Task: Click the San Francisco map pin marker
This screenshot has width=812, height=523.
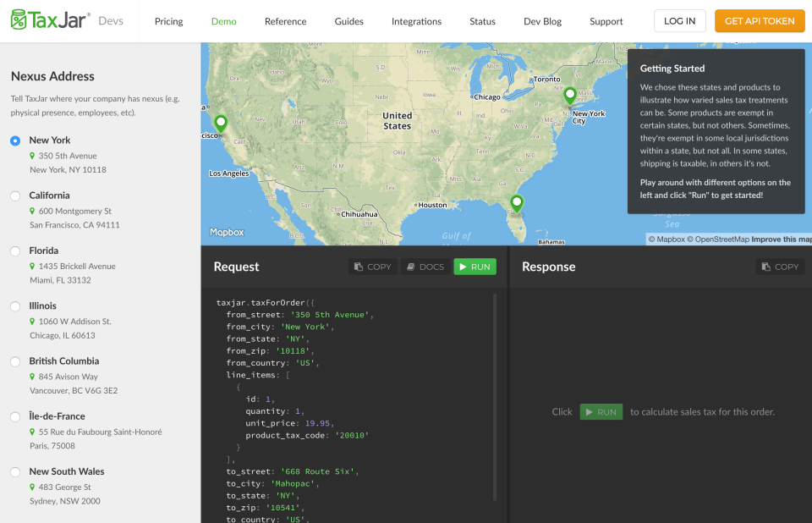Action: pyautogui.click(x=221, y=125)
